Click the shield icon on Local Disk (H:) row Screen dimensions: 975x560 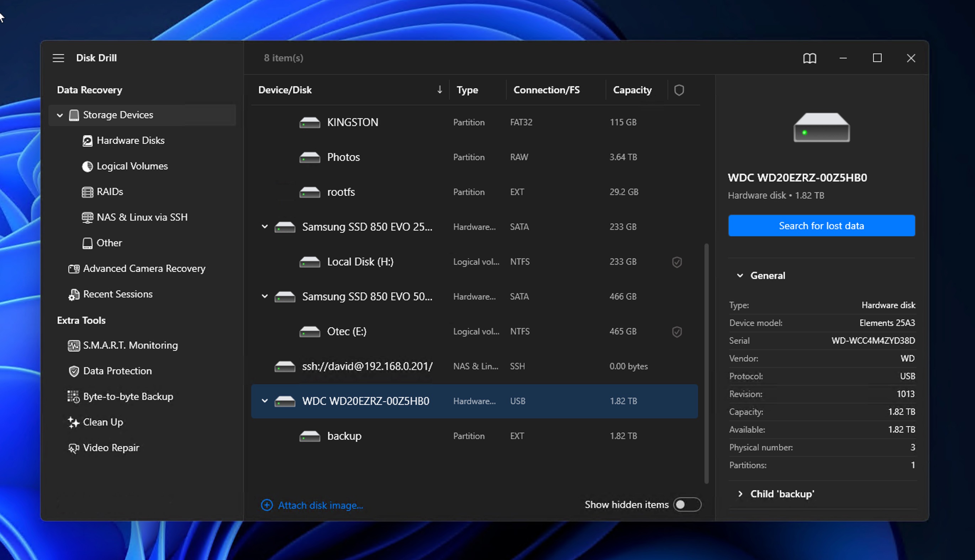click(677, 262)
